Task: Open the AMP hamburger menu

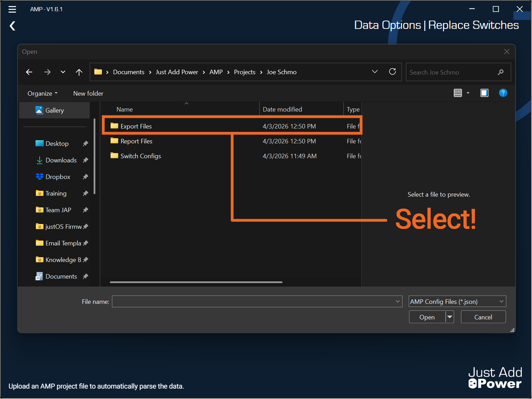Action: [x=12, y=9]
